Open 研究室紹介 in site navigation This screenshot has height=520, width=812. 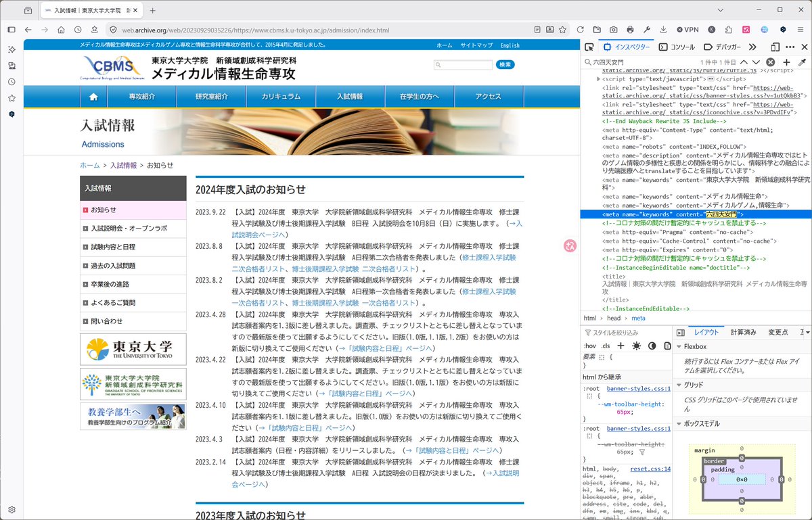tap(212, 97)
